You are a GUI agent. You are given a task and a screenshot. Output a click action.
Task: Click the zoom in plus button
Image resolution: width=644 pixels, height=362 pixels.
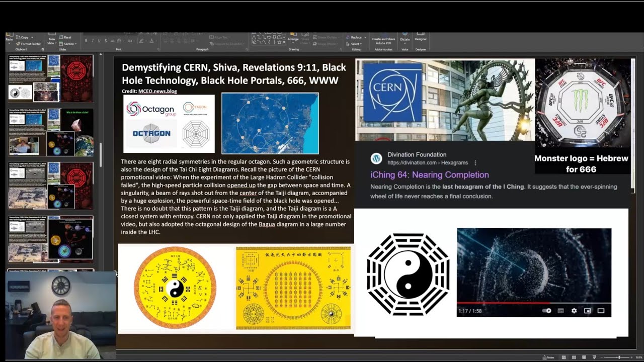[631, 357]
